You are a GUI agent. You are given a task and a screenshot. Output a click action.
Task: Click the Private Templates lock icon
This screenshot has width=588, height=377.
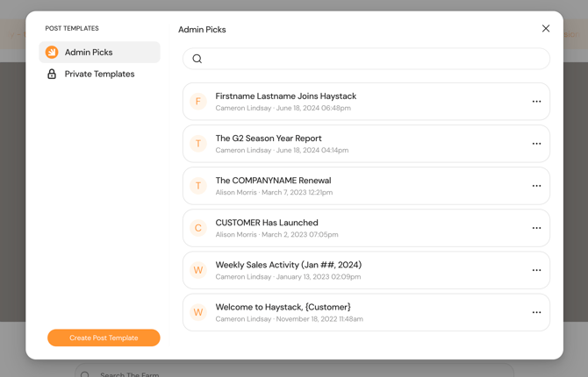52,75
